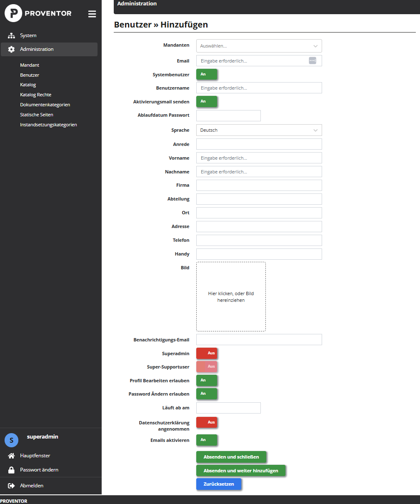Click the blue Zurücksetzen button
Screen dimensions: 420x504
(219, 484)
